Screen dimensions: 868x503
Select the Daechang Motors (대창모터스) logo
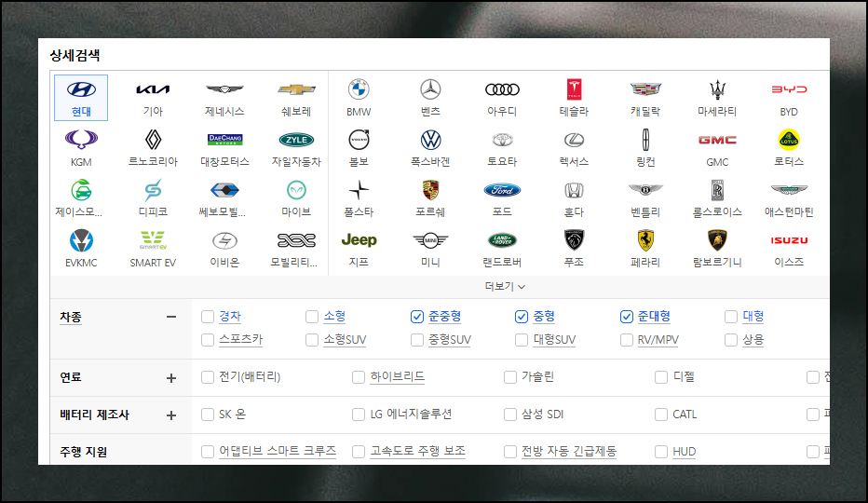pos(224,140)
